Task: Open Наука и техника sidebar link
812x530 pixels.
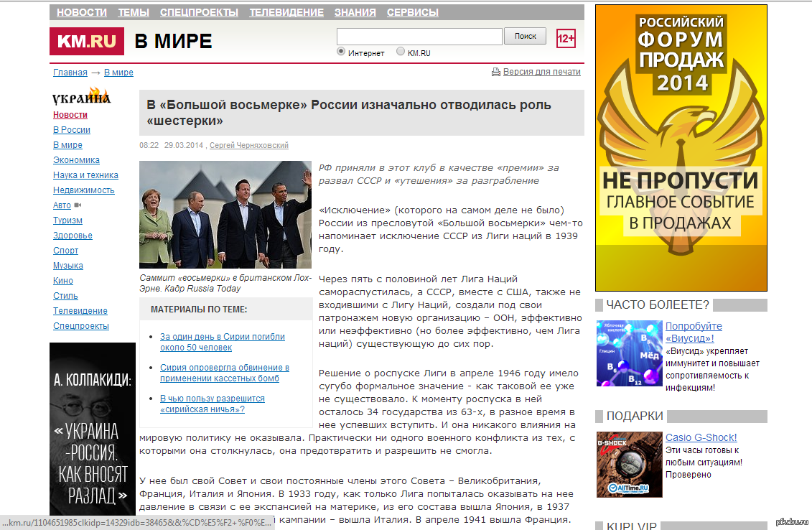Action: [x=85, y=175]
